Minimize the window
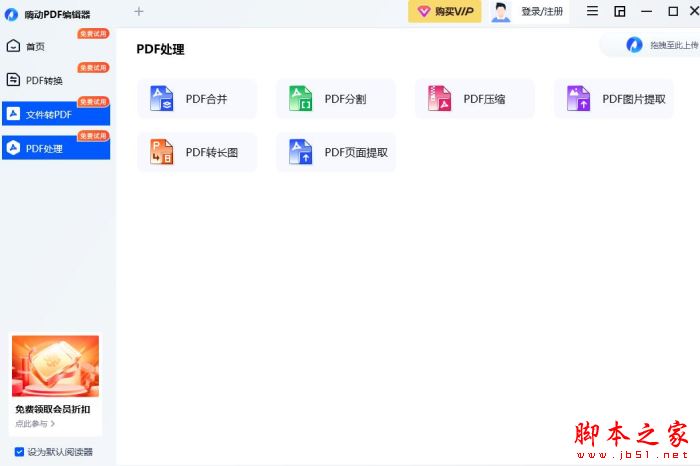The image size is (700, 466). click(646, 12)
